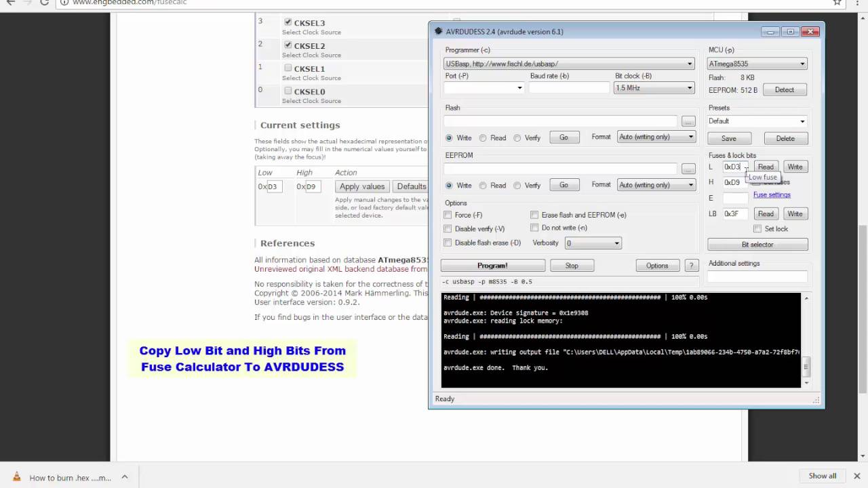
Task: Check the CKSEL0 checkbox
Action: [288, 91]
